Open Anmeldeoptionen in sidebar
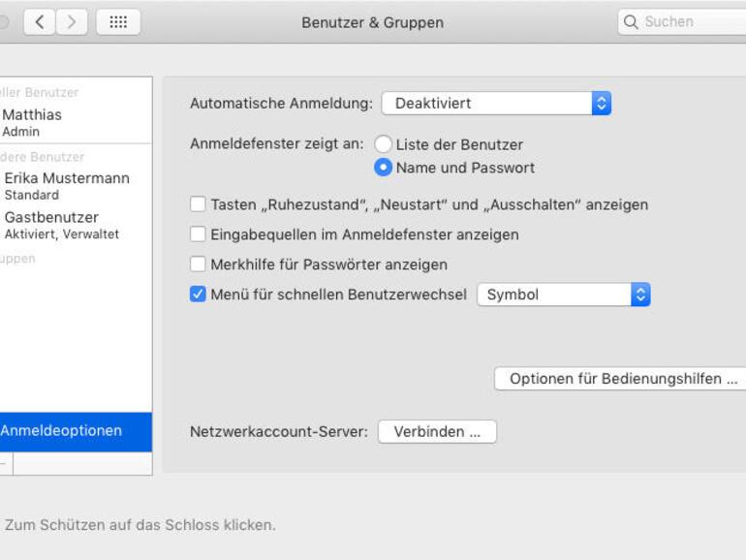This screenshot has width=746, height=560. click(62, 431)
